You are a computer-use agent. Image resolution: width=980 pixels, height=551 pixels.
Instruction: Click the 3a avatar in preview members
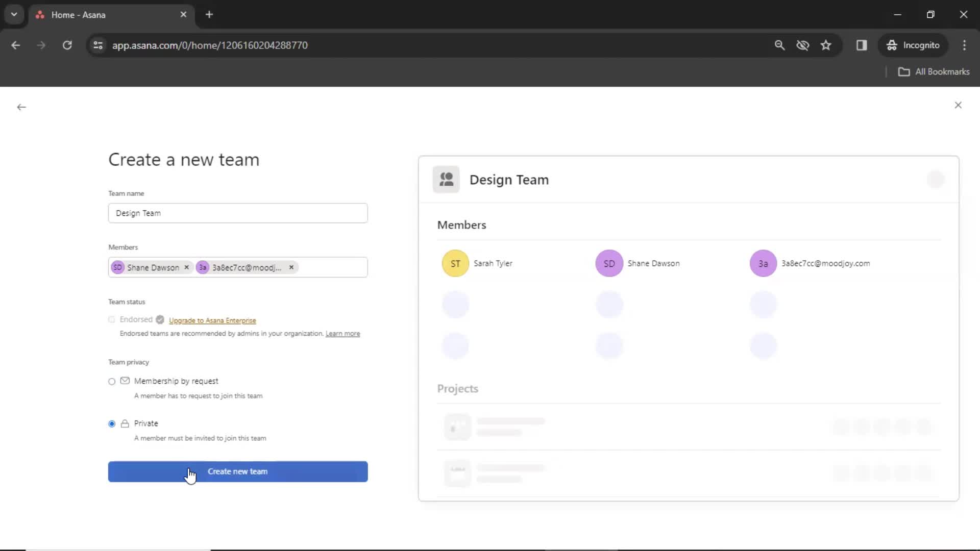tap(763, 263)
